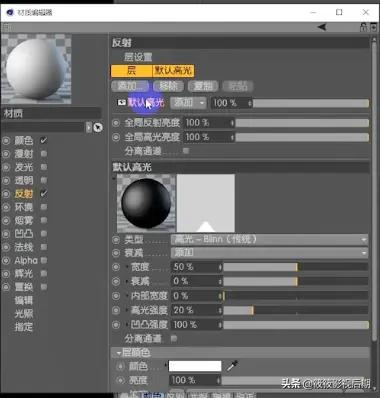This screenshot has height=398, width=380.
Task: Click animation dot beside 内部宽度
Action: click(116, 296)
